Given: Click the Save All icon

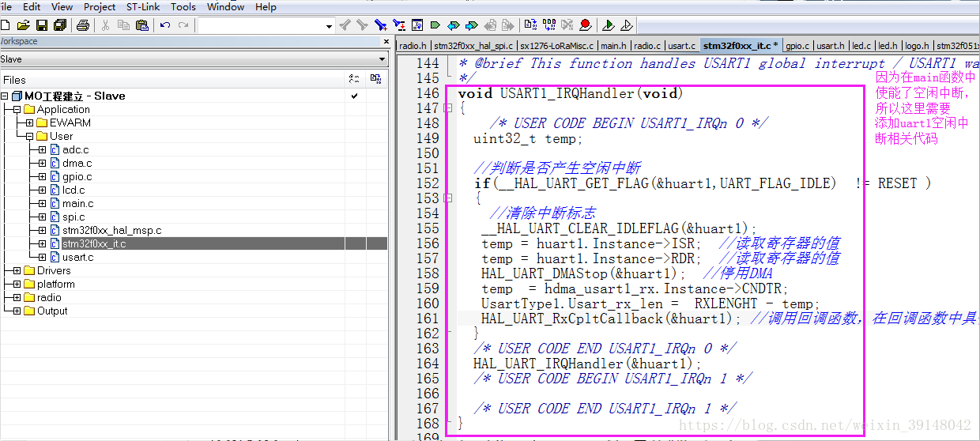Looking at the screenshot, I should [x=59, y=25].
